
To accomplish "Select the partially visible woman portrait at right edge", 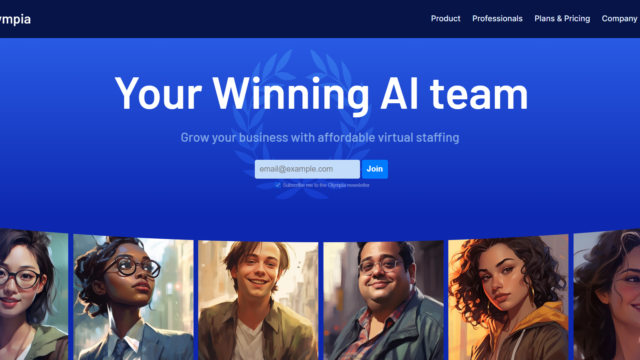I will pyautogui.click(x=607, y=295).
